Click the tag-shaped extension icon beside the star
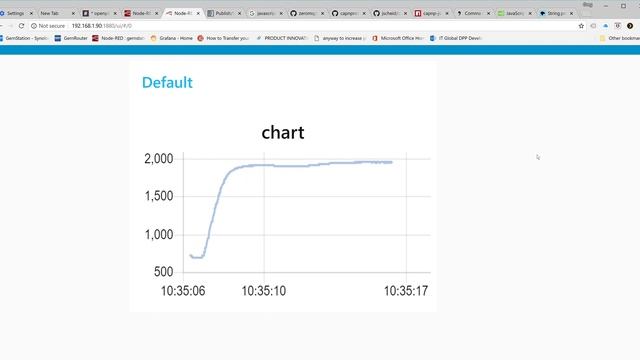 tap(593, 26)
